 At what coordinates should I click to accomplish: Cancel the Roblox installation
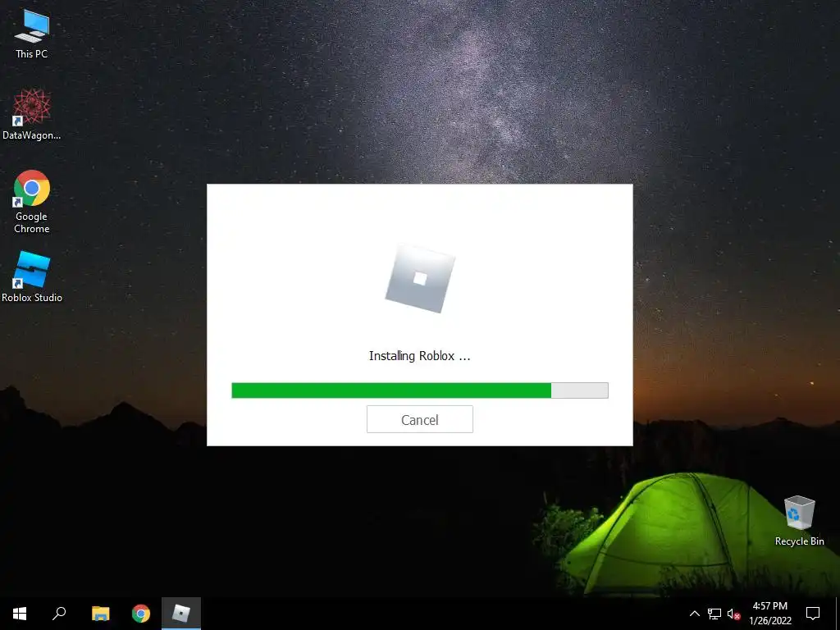(419, 419)
